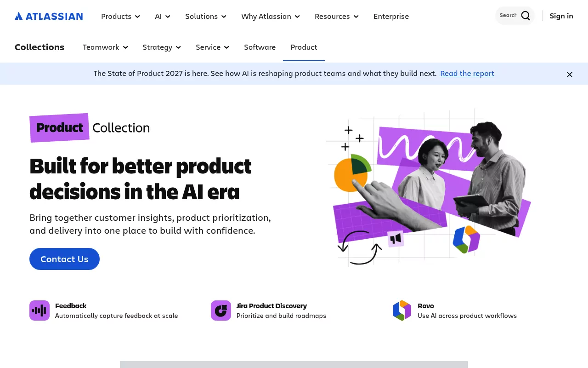
Task: Click the Collections heading link
Action: pos(40,47)
